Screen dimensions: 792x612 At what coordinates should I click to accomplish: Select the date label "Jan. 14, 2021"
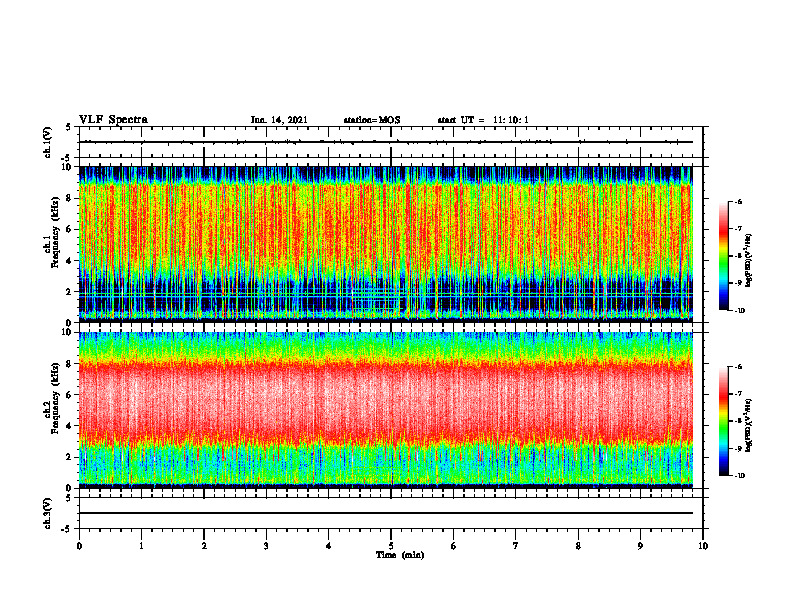(279, 120)
